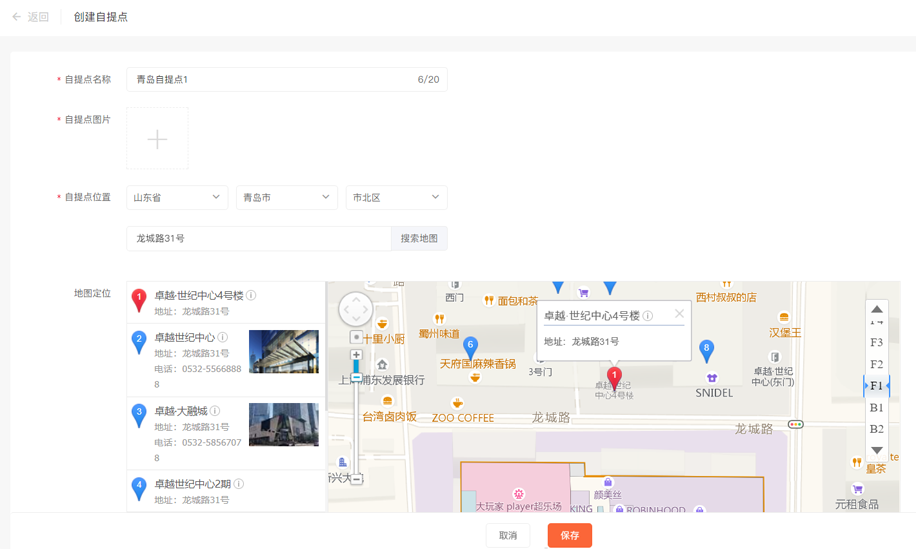
Task: Click the map zoom slider handle
Action: [356, 378]
